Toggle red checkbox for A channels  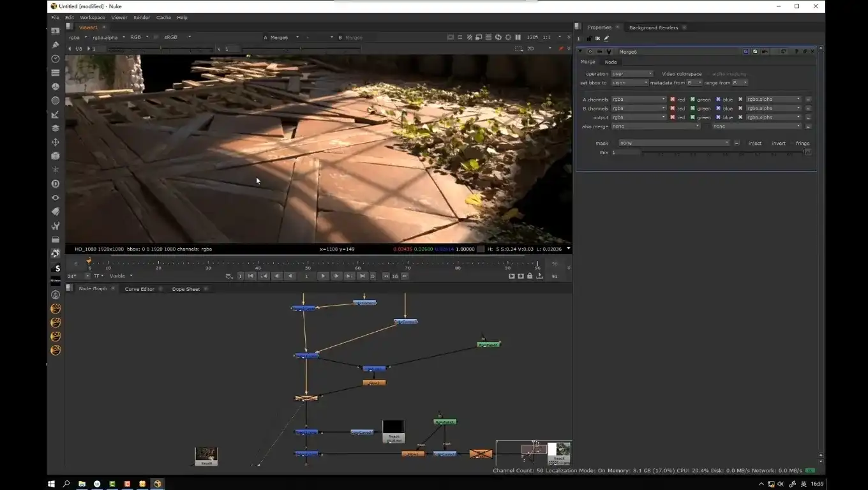(673, 100)
